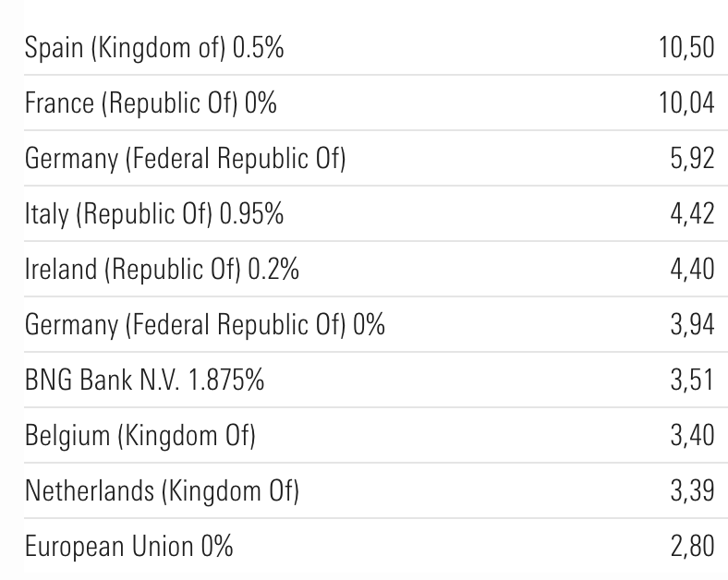Open the Netherlands (Kingdom Of) holding

(x=162, y=490)
